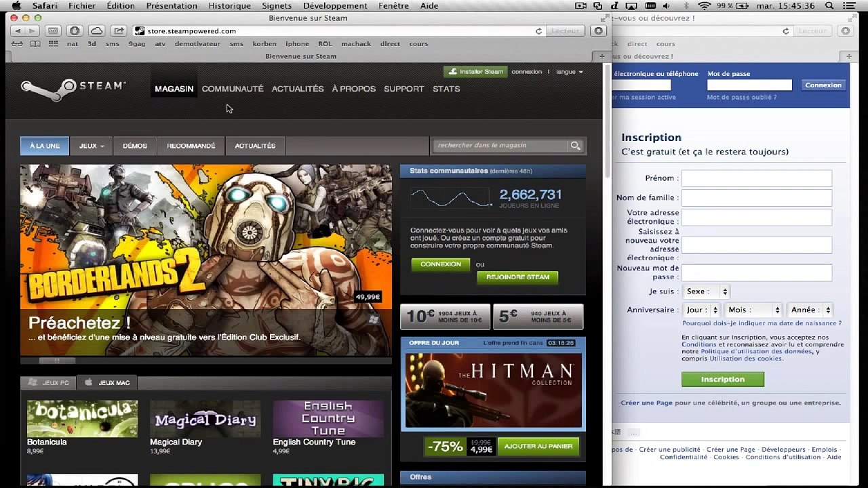Open the Botanicula game thumbnail

click(x=82, y=419)
